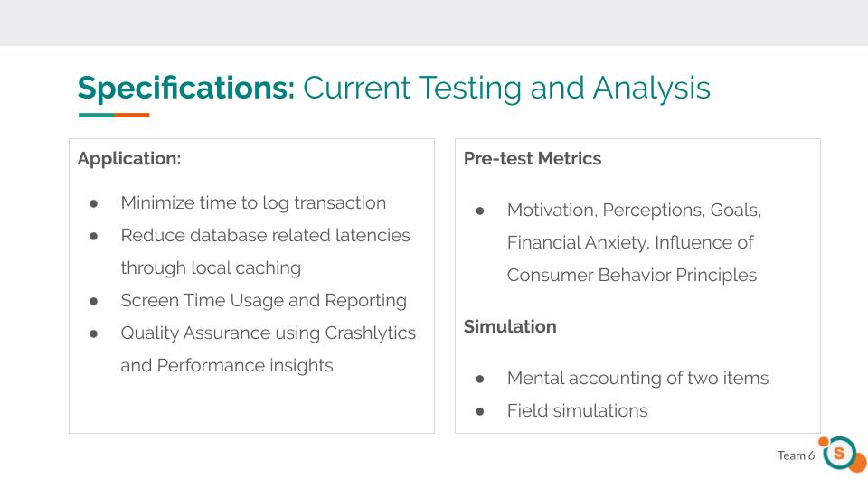Click Minimize time to log transaction bullet
The height and width of the screenshot is (488, 868).
[253, 203]
